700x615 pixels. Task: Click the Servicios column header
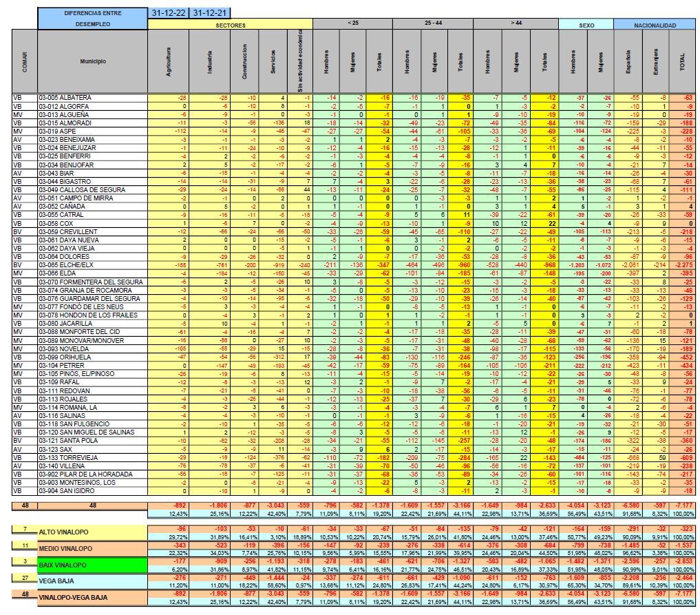[273, 62]
